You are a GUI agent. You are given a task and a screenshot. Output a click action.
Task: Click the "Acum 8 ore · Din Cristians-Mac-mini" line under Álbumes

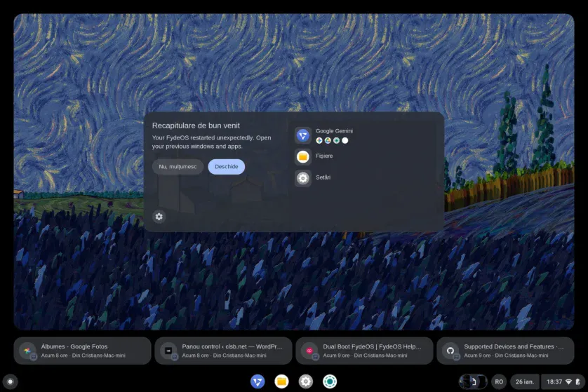tap(83, 356)
